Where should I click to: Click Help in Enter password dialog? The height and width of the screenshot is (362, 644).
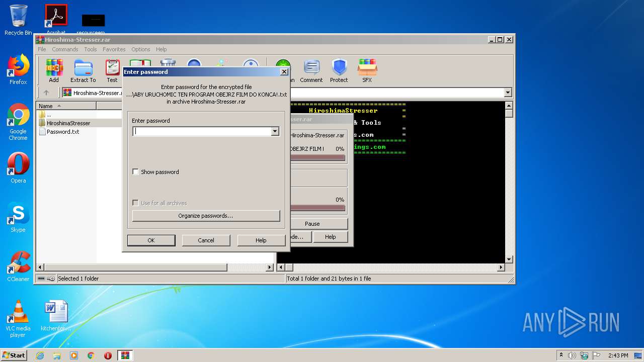261,240
